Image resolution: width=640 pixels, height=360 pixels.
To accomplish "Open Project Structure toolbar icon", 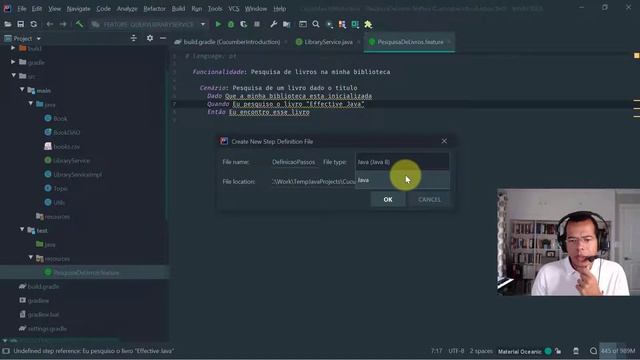I will 287,24.
